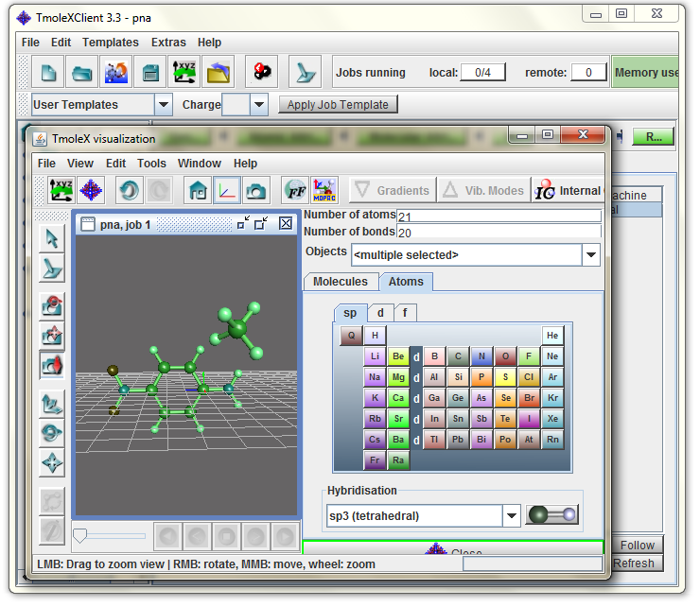The width and height of the screenshot is (700, 607).
Task: Toggle the coordinate axes display button
Action: (226, 190)
